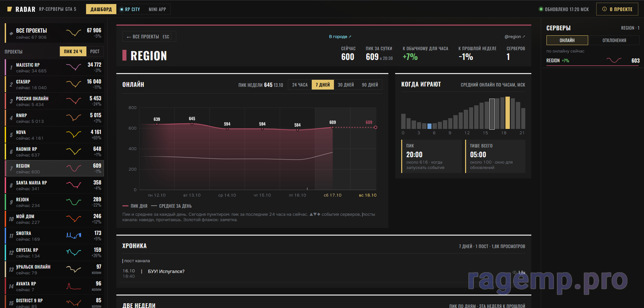This screenshot has height=308, width=644.
Task: Select the 7 дней chart range
Action: (x=323, y=84)
